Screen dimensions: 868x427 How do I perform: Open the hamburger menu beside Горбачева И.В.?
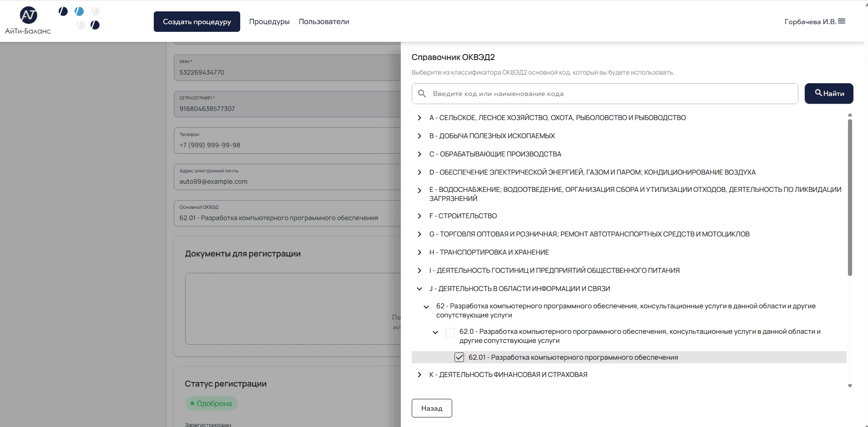tap(842, 21)
